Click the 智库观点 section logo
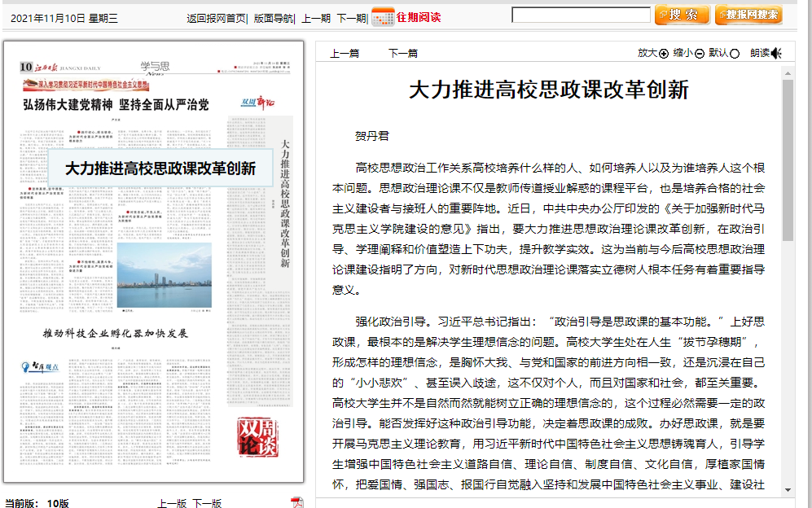Screen dimensions: 812x508 (43, 367)
